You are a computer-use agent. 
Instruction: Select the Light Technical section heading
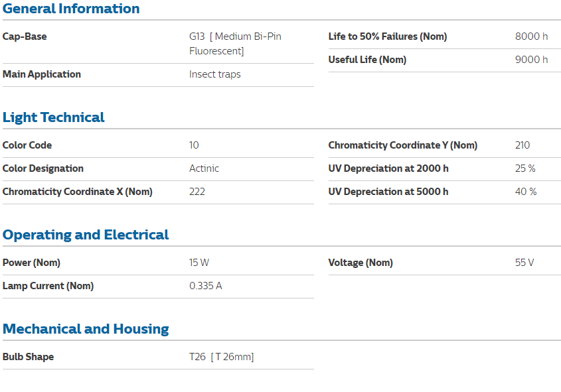pyautogui.click(x=53, y=117)
